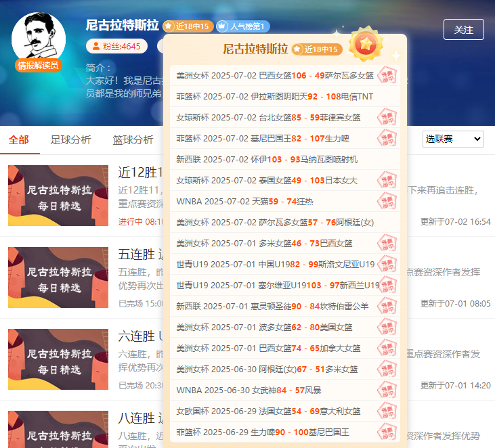Click stamp on 生力啤90-100基尼巴国王 row

tap(387, 432)
